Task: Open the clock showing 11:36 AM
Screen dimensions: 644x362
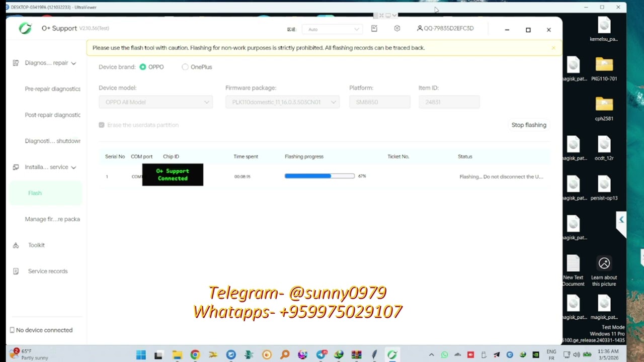Action: 608,354
